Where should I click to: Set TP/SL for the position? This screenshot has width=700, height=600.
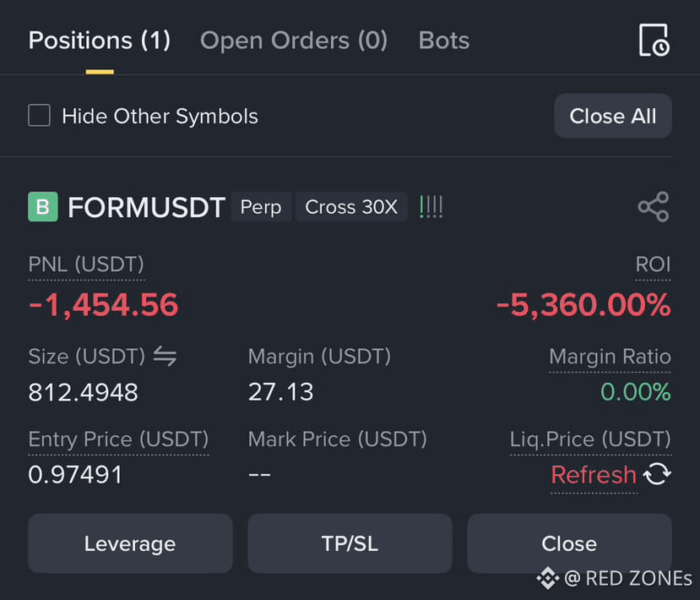tap(350, 543)
